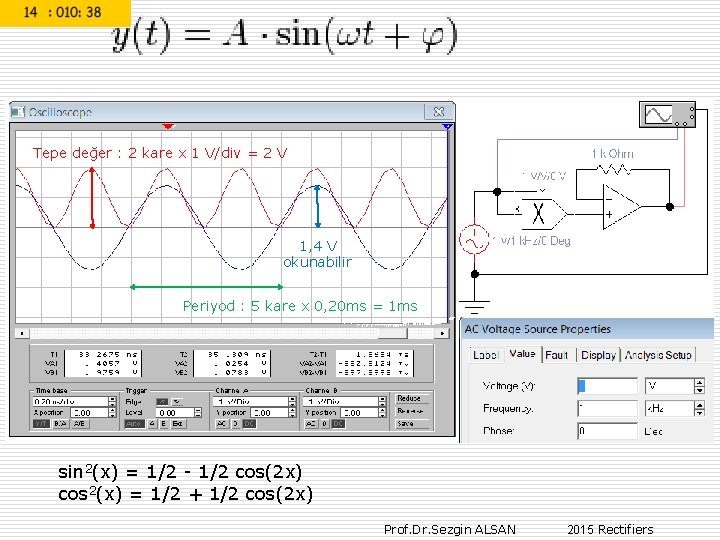The height and width of the screenshot is (540, 720).
Task: Click the T2 cursor readout box
Action: pyautogui.click(x=232, y=363)
